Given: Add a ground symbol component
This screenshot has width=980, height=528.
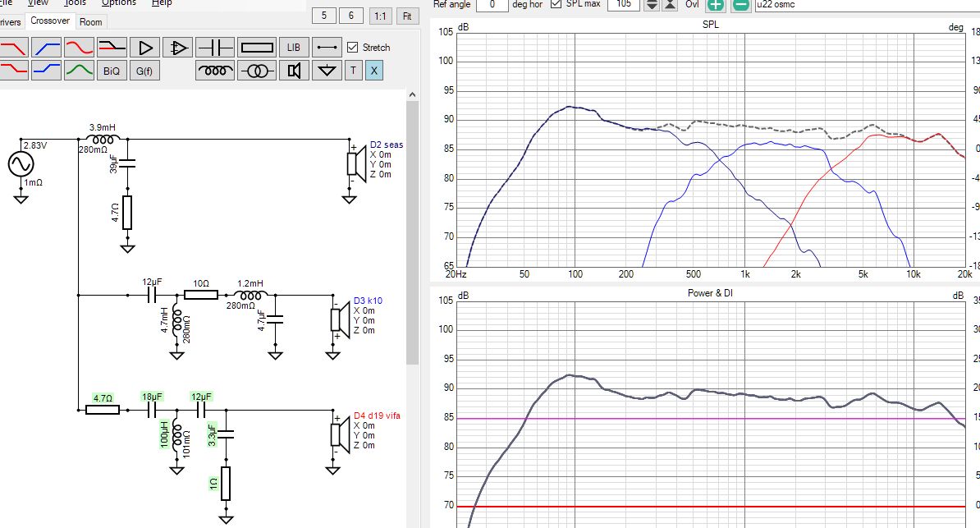Looking at the screenshot, I should click(327, 71).
